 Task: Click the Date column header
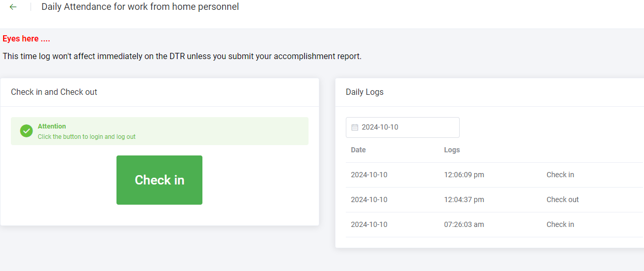(x=358, y=150)
